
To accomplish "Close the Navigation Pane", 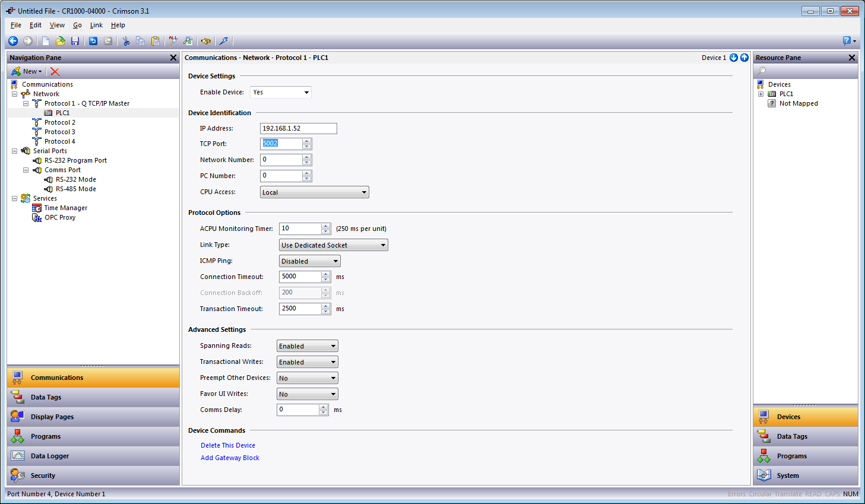I will click(173, 58).
